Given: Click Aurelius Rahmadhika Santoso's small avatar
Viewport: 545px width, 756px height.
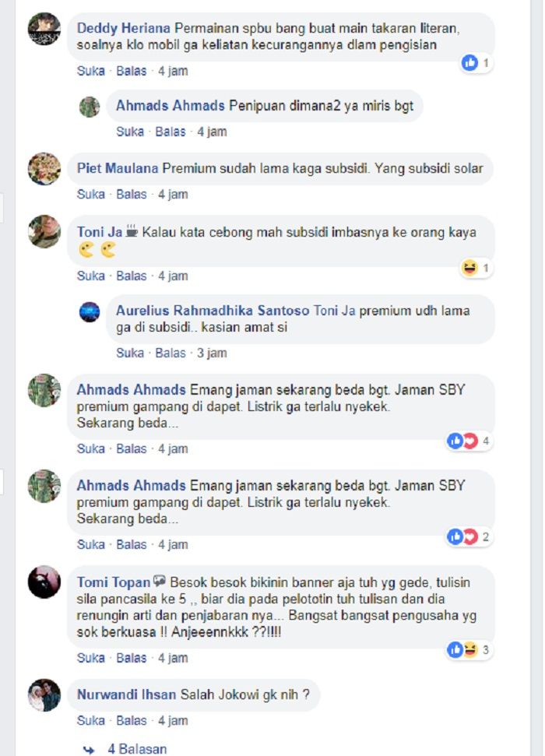Looking at the screenshot, I should pyautogui.click(x=90, y=312).
